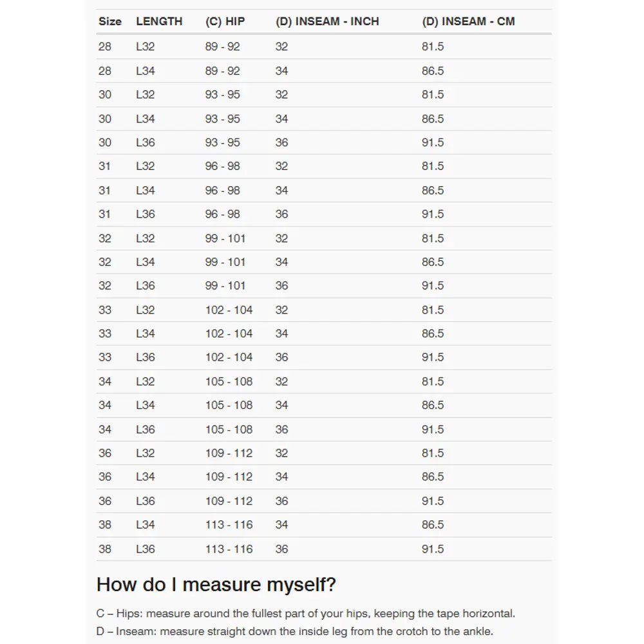The image size is (644, 644).
Task: Click the inseam measuring instruction line
Action: (x=295, y=631)
